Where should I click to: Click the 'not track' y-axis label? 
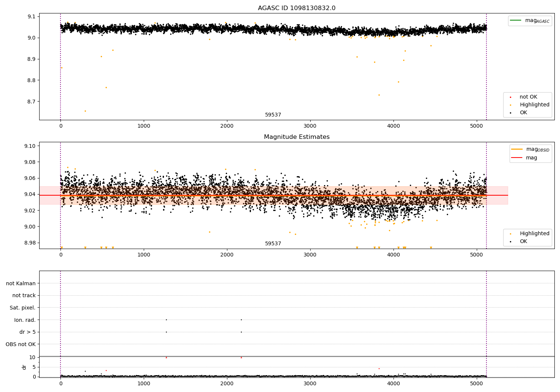click(x=24, y=296)
